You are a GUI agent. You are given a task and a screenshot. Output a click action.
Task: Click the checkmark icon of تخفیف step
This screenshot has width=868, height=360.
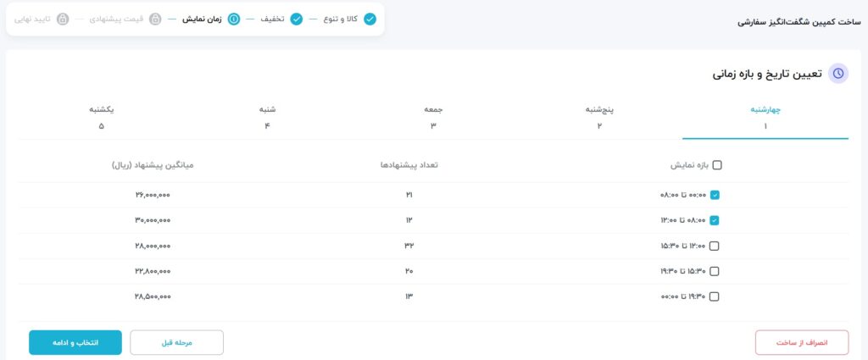(297, 19)
